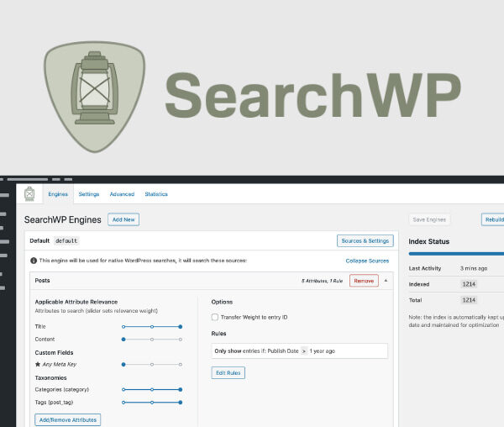The image size is (504, 427).
Task: Click the Rebuild Index button
Action: (494, 219)
